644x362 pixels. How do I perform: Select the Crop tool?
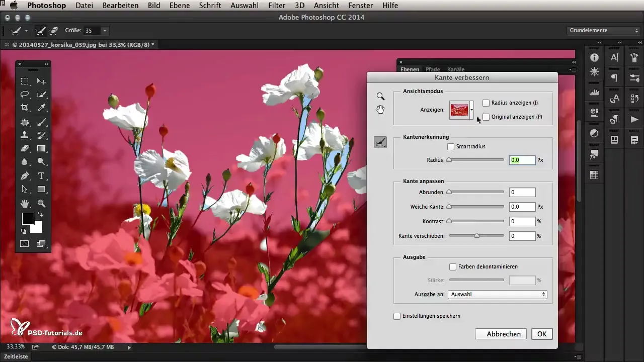pyautogui.click(x=25, y=108)
